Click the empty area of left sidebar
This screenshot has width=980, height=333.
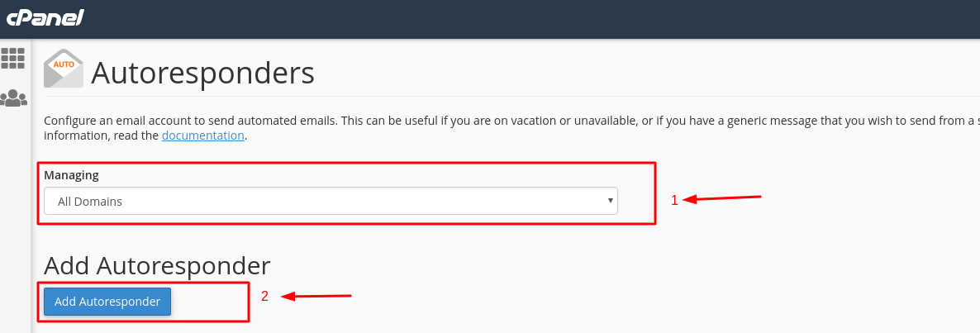pos(14,231)
